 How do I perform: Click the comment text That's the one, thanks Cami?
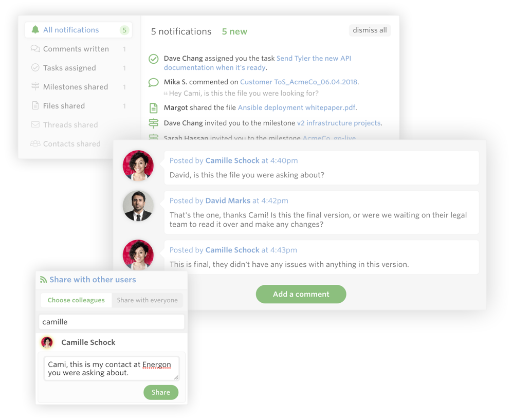pyautogui.click(x=318, y=220)
